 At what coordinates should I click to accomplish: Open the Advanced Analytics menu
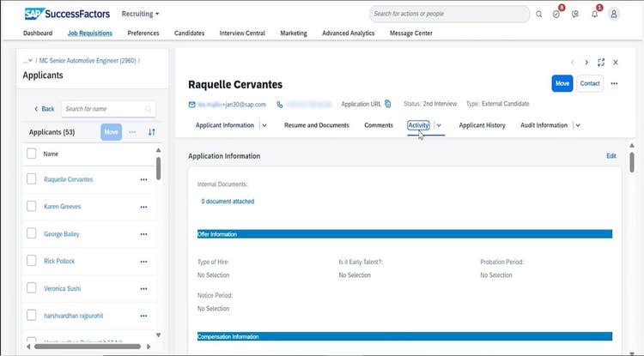pos(349,33)
